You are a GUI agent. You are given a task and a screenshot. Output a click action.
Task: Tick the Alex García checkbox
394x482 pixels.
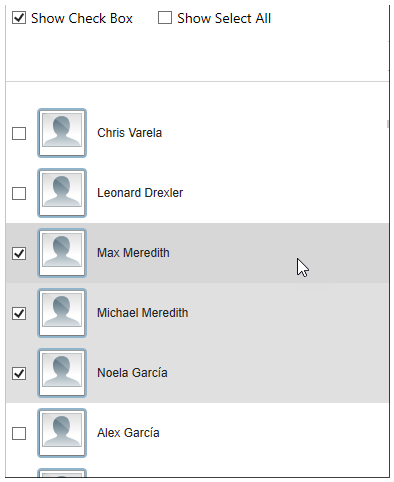[19, 433]
